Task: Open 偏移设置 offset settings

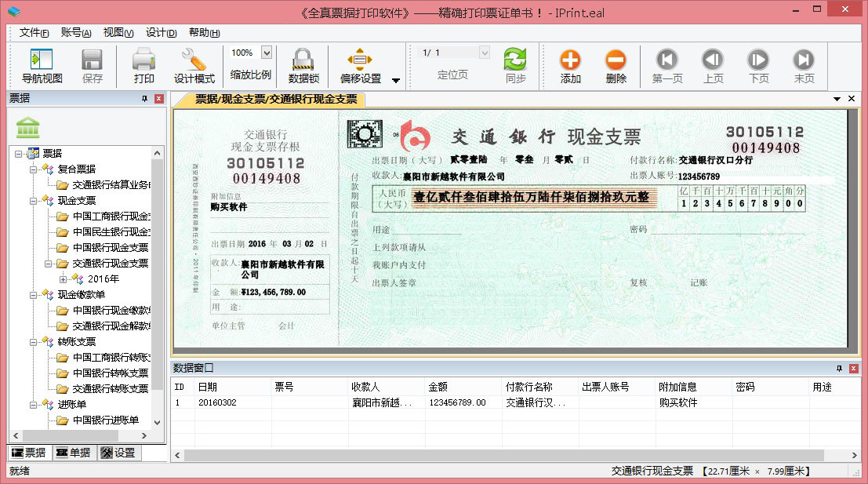Action: point(361,66)
